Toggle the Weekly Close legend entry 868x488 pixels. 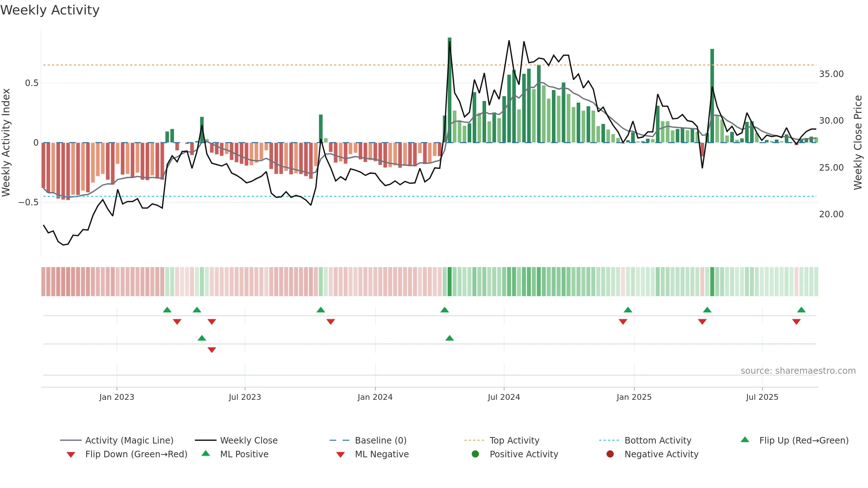[x=236, y=440]
